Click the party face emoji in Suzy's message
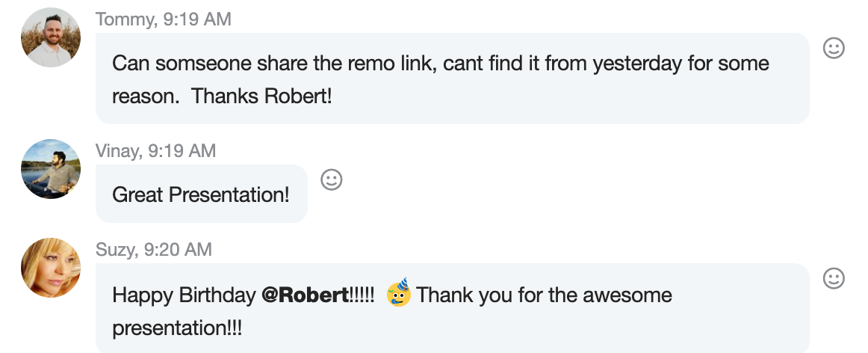The width and height of the screenshot is (868, 353). point(399,294)
